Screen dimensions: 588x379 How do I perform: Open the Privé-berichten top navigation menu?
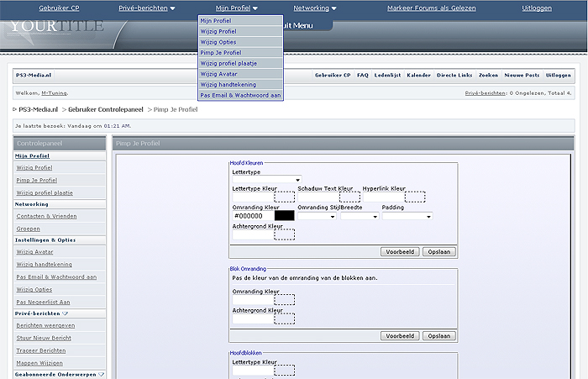[147, 8]
